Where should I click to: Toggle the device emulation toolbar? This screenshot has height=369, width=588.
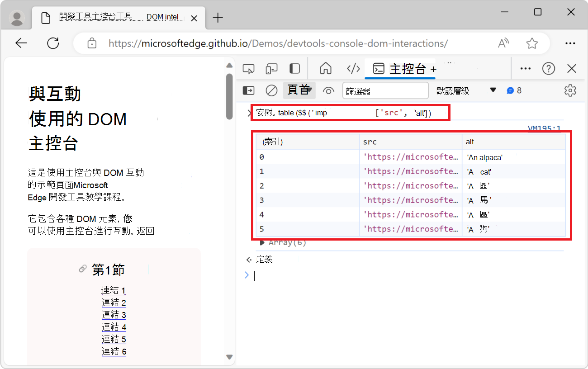(271, 68)
